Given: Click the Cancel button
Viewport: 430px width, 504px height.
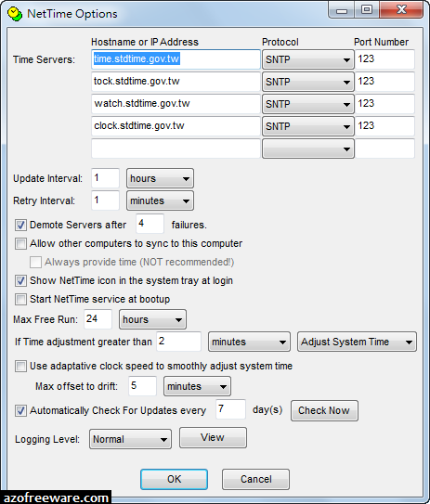Looking at the screenshot, I should coord(255,479).
